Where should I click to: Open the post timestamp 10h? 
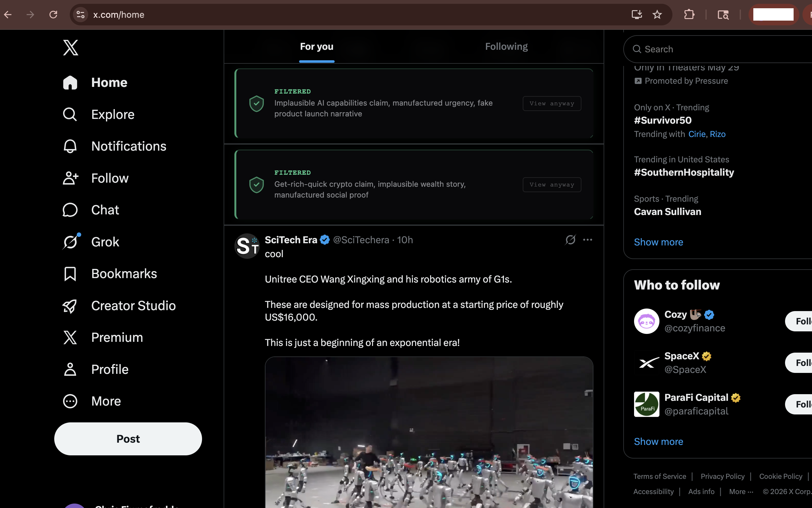[405, 240]
